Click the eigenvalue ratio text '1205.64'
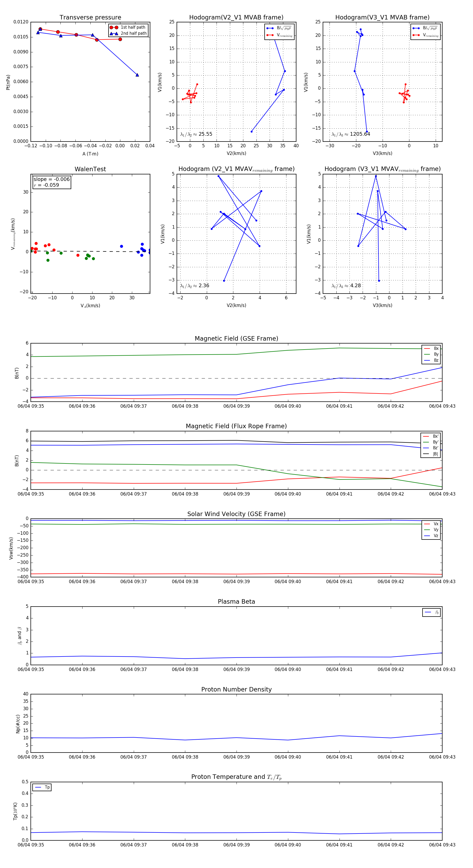This screenshot has width=473, height=868. [360, 134]
